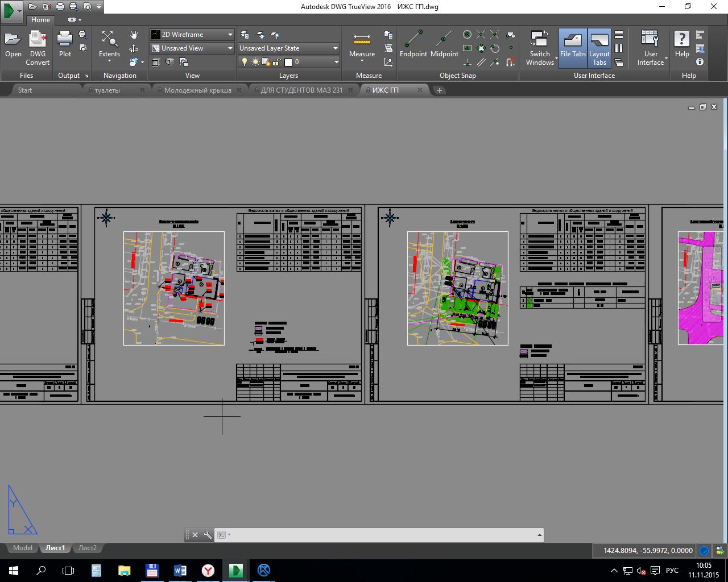This screenshot has height=582, width=728.
Task: Close the Молодежный крыша file tab
Action: tap(239, 90)
